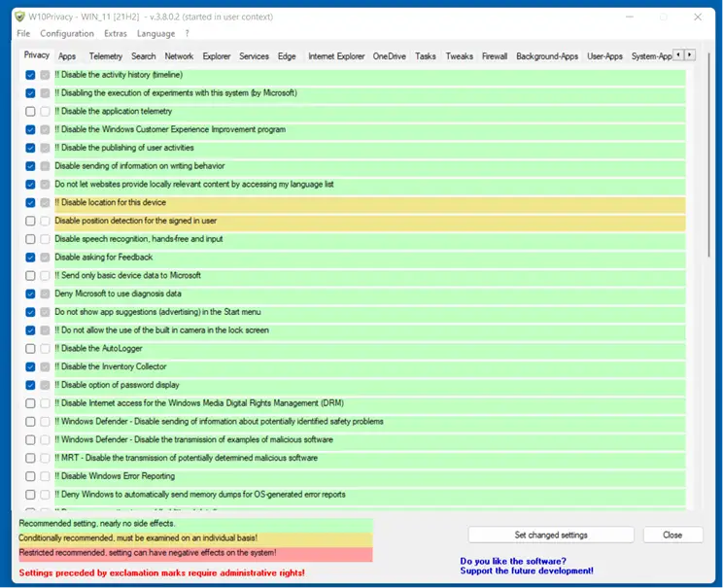Switch to the Network tab
The width and height of the screenshot is (723, 588).
pyautogui.click(x=179, y=56)
